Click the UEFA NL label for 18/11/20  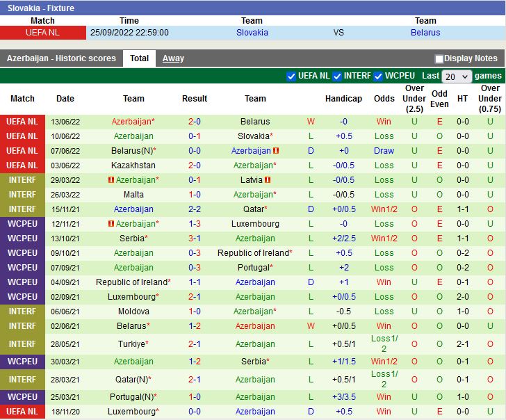(22, 412)
